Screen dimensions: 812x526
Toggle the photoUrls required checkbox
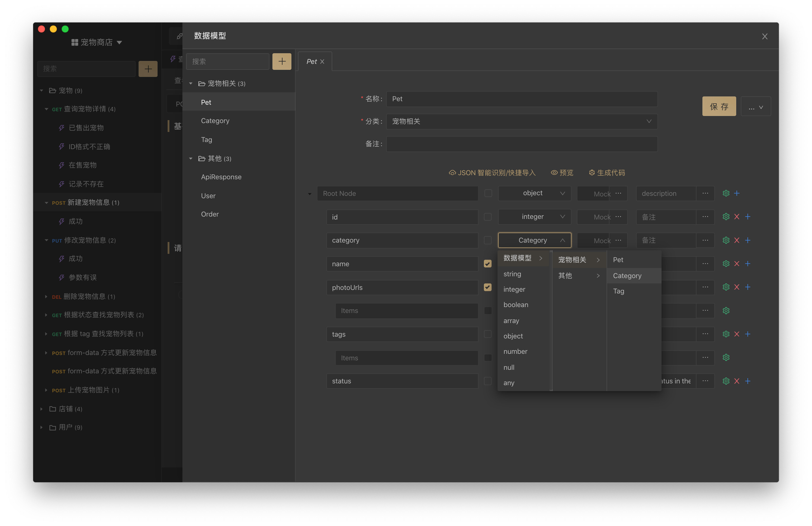pyautogui.click(x=487, y=287)
